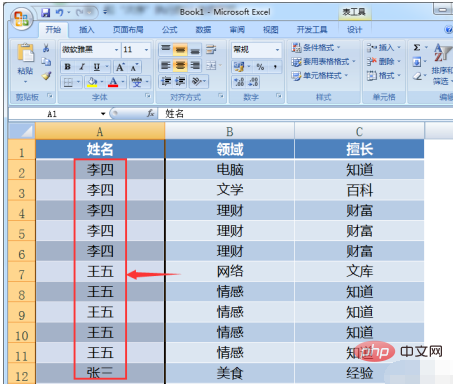
Task: Click the Percent Style icon
Action: [260, 67]
